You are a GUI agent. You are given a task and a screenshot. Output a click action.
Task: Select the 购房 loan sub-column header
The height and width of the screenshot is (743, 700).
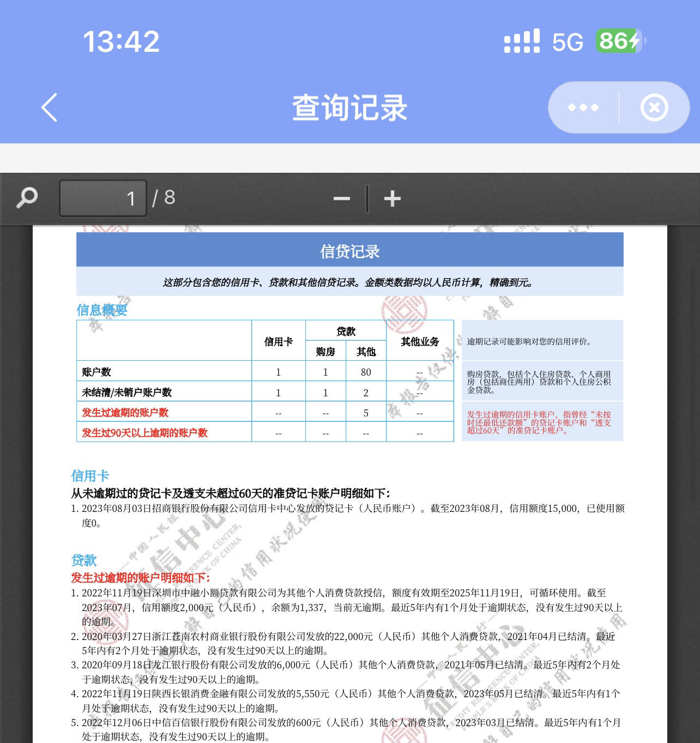point(325,352)
